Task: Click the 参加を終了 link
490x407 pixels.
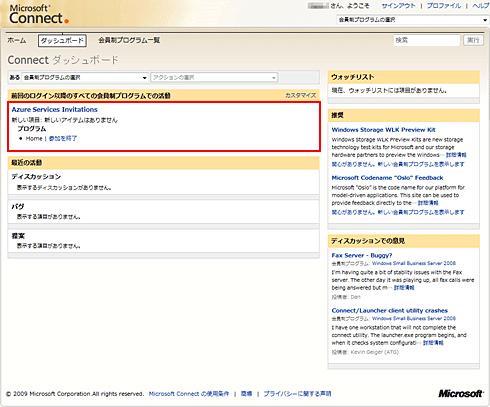Action: pos(63,138)
